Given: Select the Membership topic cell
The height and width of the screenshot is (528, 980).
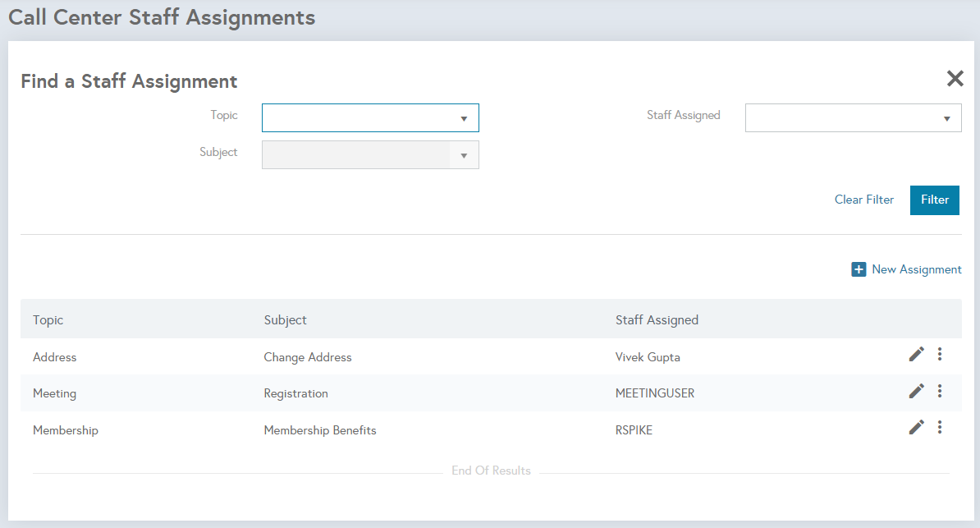Looking at the screenshot, I should pos(66,430).
